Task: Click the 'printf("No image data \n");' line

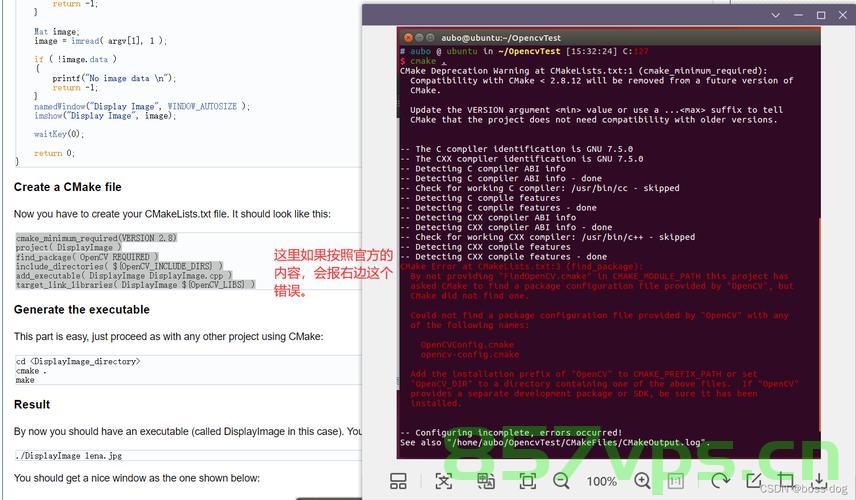Action: click(114, 79)
